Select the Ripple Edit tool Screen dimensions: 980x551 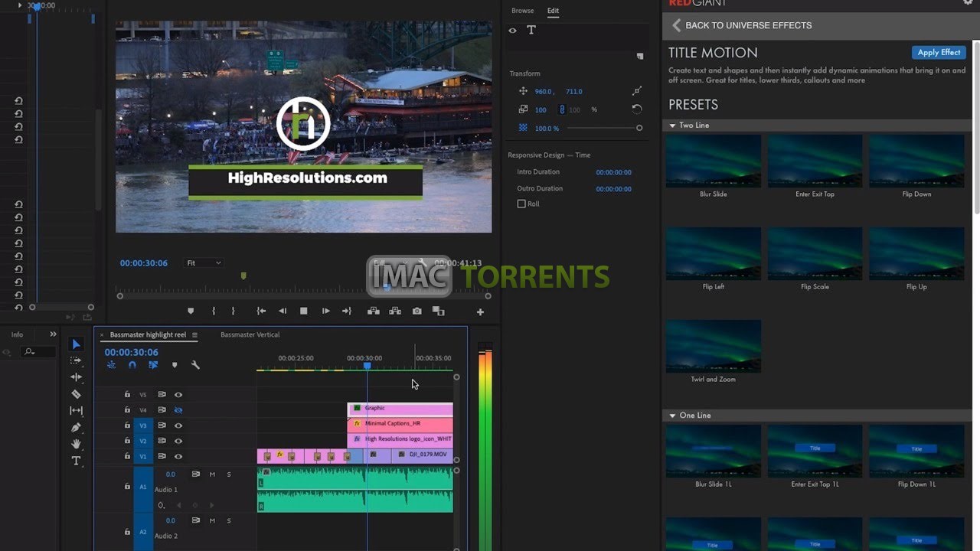coord(76,377)
